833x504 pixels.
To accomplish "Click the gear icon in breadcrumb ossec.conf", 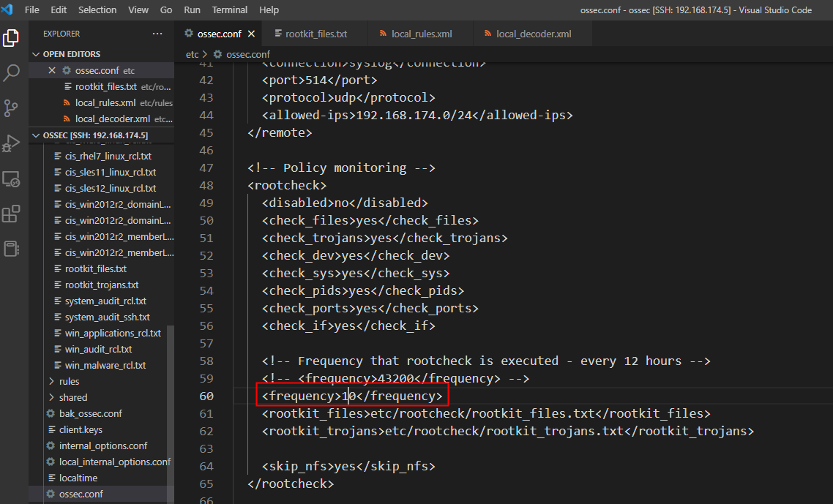I will pos(217,54).
